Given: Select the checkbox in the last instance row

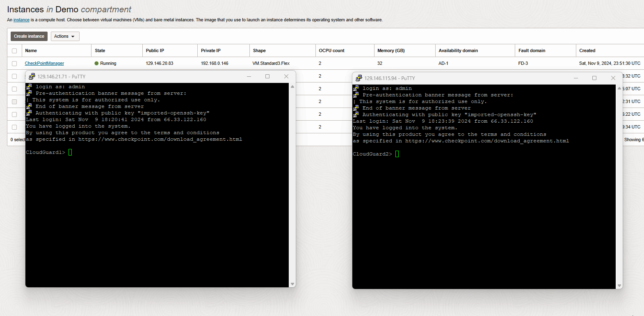Looking at the screenshot, I should click(14, 127).
